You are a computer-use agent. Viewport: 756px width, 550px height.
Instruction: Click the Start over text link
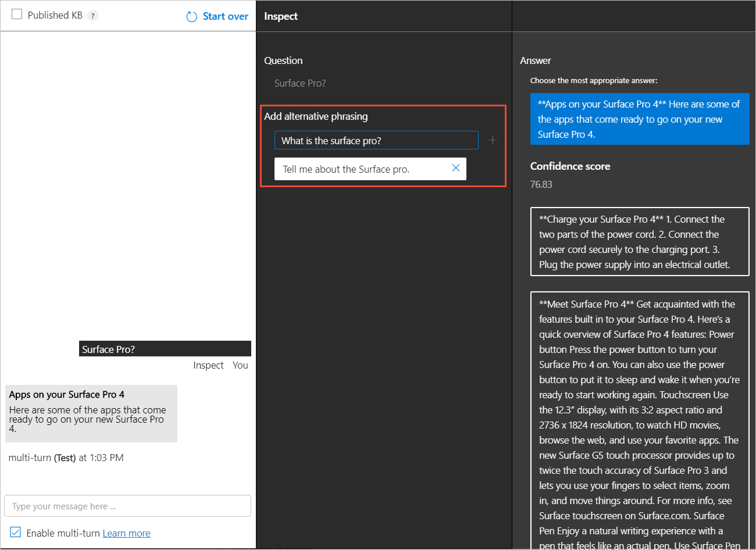click(225, 16)
